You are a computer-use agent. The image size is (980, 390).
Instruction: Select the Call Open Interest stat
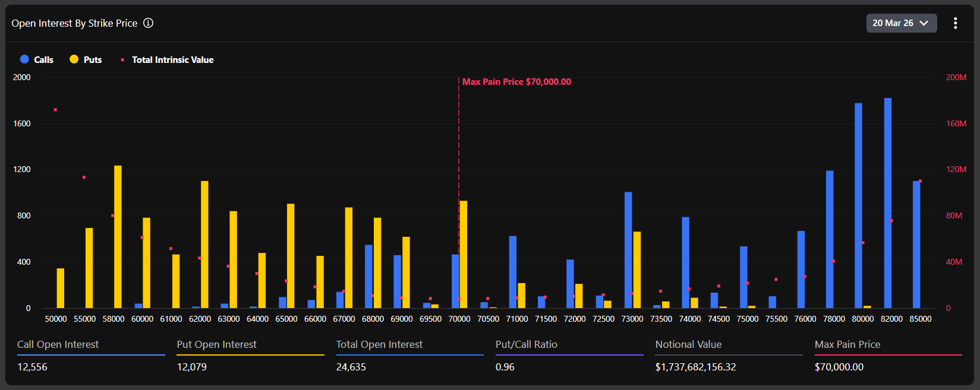tap(58, 344)
